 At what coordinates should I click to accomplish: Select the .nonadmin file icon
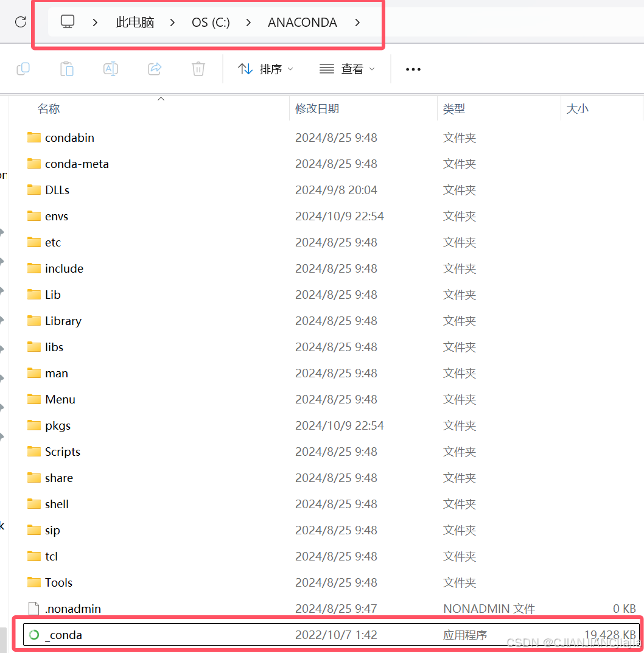33,609
